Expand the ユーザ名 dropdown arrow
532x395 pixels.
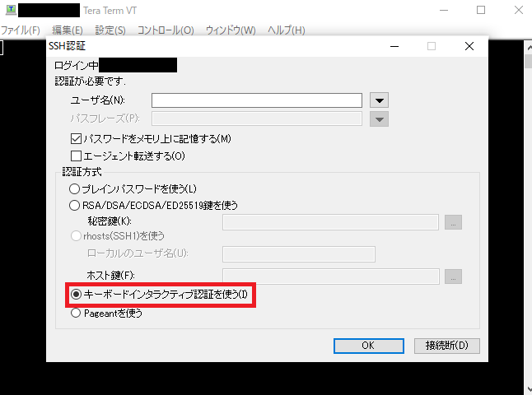pos(380,100)
